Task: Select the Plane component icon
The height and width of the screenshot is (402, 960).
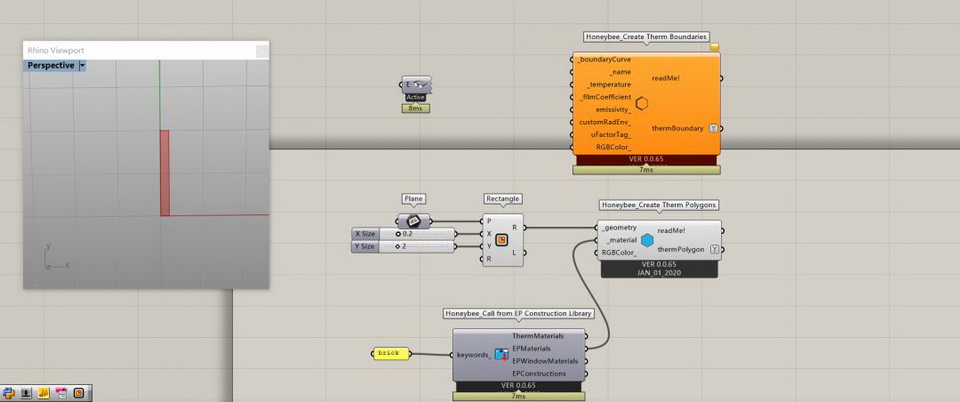Action: tap(414, 221)
